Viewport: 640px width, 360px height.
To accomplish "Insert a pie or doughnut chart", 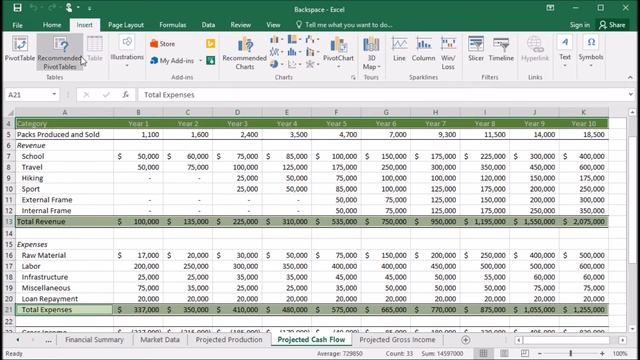I will [x=276, y=64].
